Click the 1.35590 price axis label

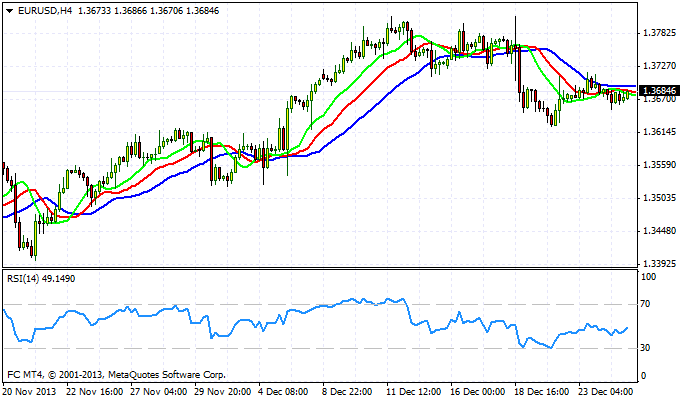coord(660,165)
